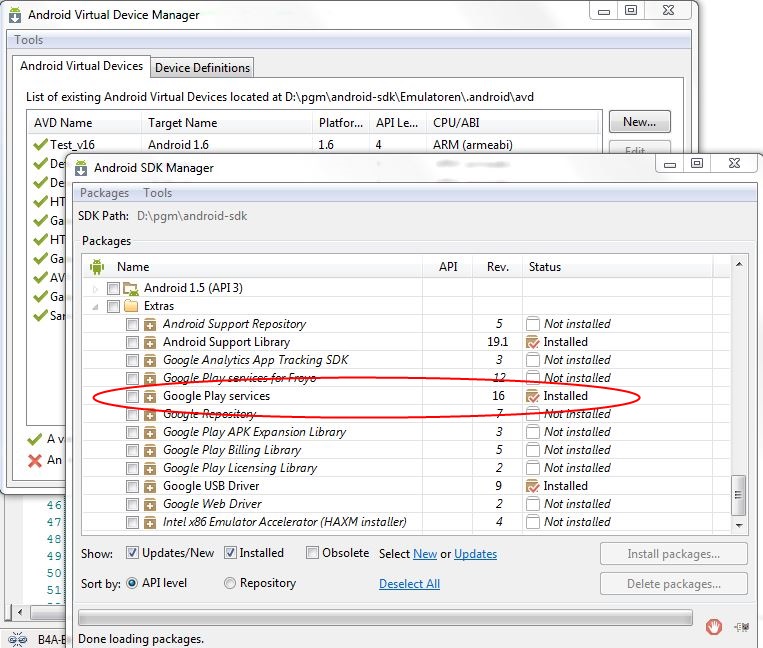
Task: Click package icon of Android Support Repository
Action: coord(150,324)
